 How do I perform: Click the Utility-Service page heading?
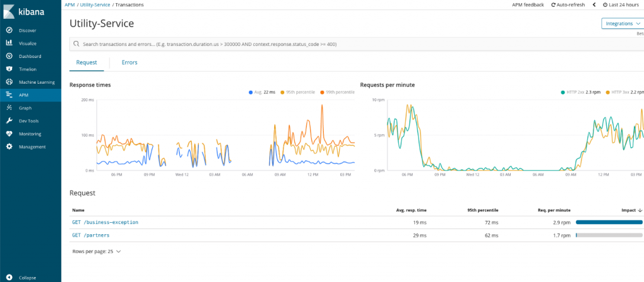click(102, 23)
